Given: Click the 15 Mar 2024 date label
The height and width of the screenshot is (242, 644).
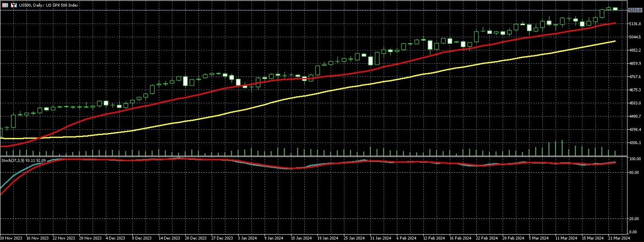Looking at the screenshot, I should 592,238.
